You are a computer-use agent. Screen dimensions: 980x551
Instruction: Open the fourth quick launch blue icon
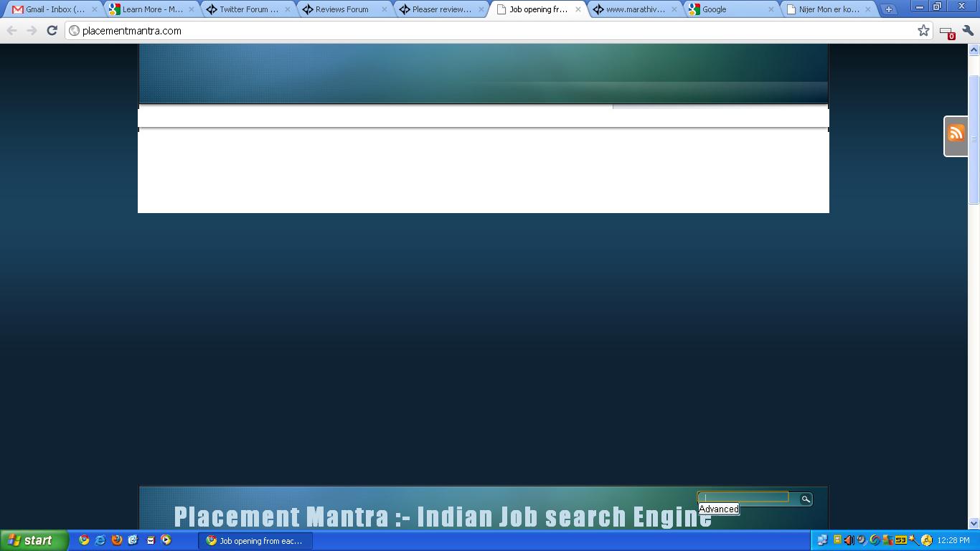point(133,540)
